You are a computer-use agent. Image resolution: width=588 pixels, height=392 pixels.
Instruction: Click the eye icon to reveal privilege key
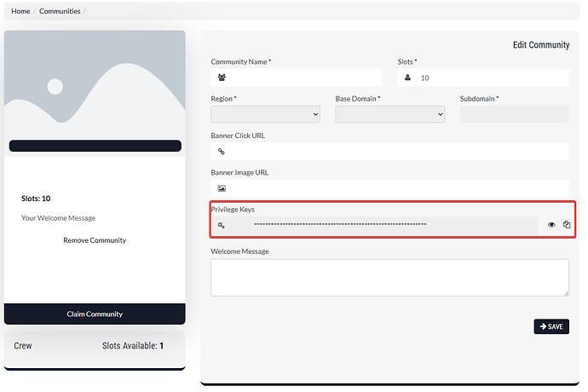(x=551, y=225)
